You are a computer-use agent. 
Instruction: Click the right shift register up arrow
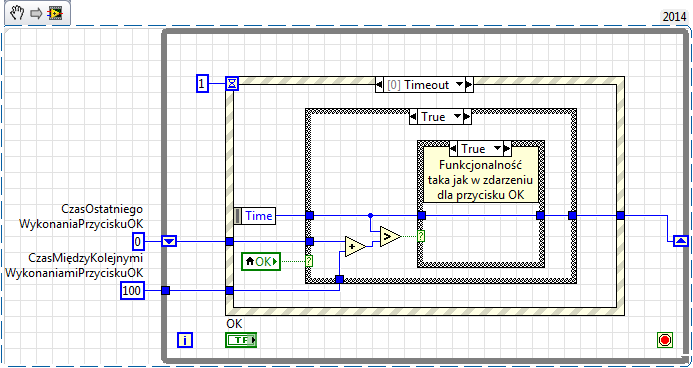click(x=681, y=241)
